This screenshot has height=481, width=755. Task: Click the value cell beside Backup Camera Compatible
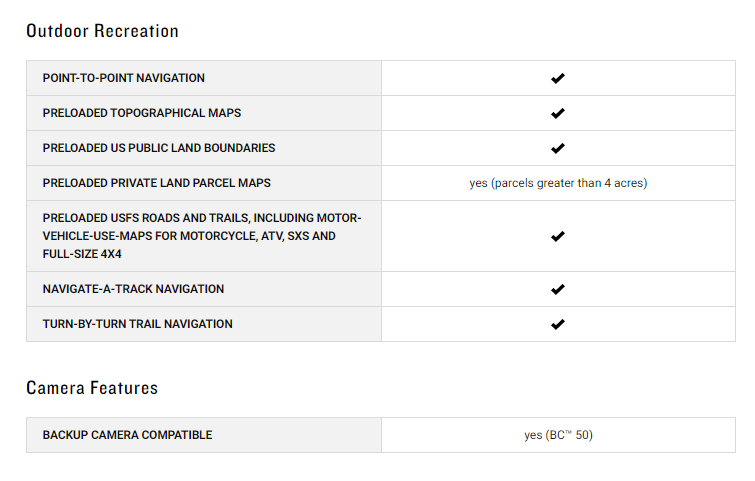pyautogui.click(x=559, y=435)
